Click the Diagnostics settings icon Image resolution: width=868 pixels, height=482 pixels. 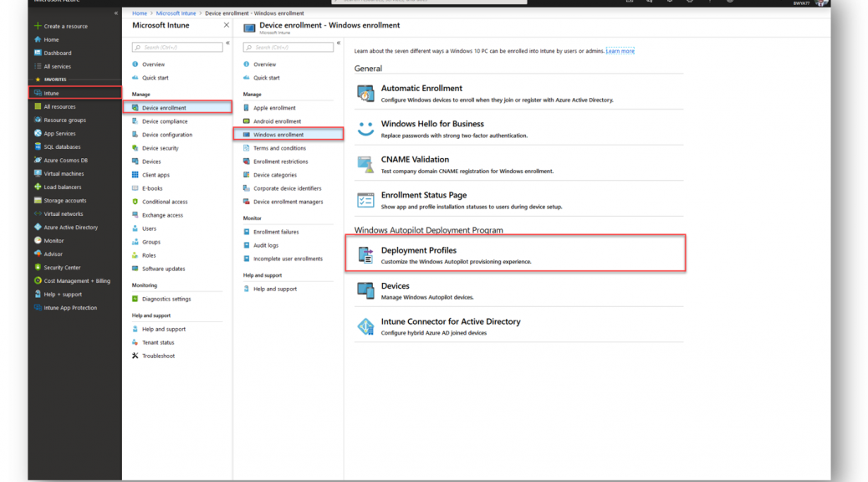tap(135, 299)
